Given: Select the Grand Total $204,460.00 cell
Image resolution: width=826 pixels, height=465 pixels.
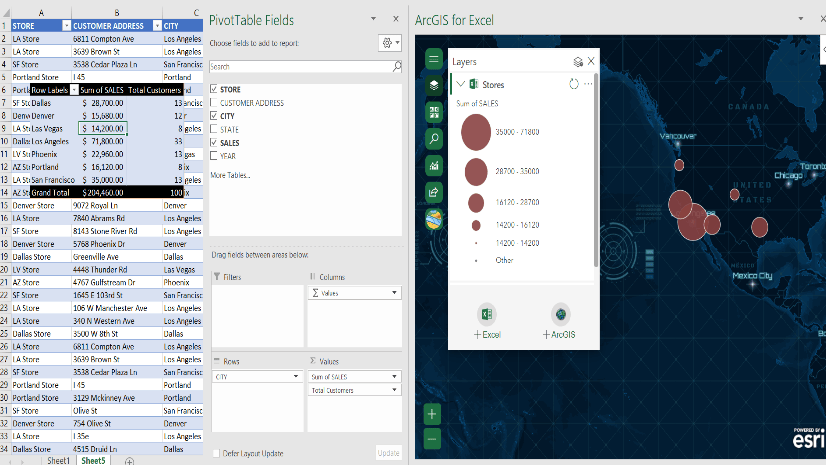Looking at the screenshot, I should click(103, 193).
